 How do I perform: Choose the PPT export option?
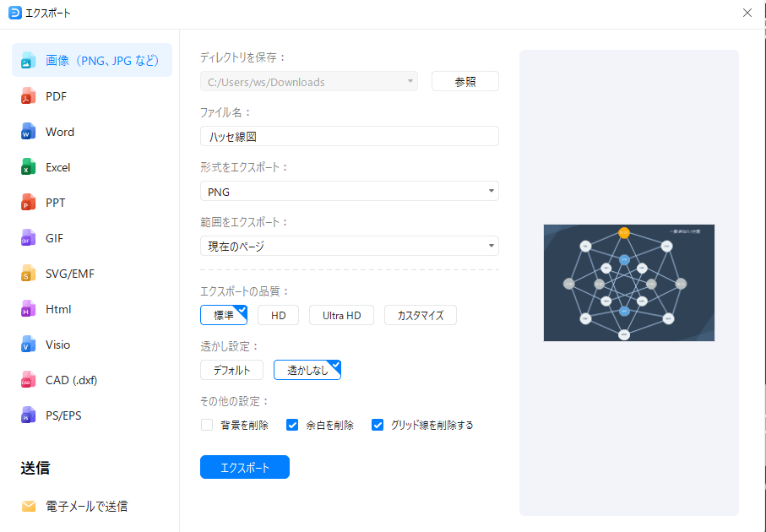[x=54, y=202]
